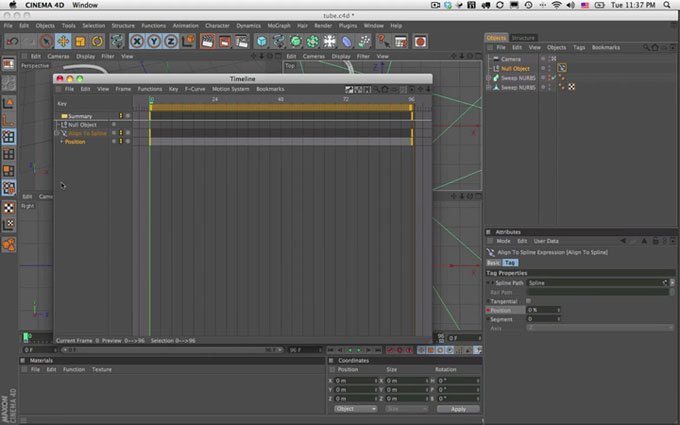This screenshot has height=425, width=680.
Task: Render to Picture Viewer
Action: [x=225, y=42]
